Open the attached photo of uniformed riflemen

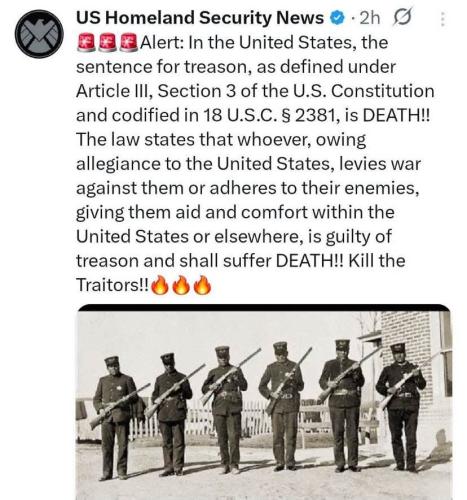click(x=265, y=402)
